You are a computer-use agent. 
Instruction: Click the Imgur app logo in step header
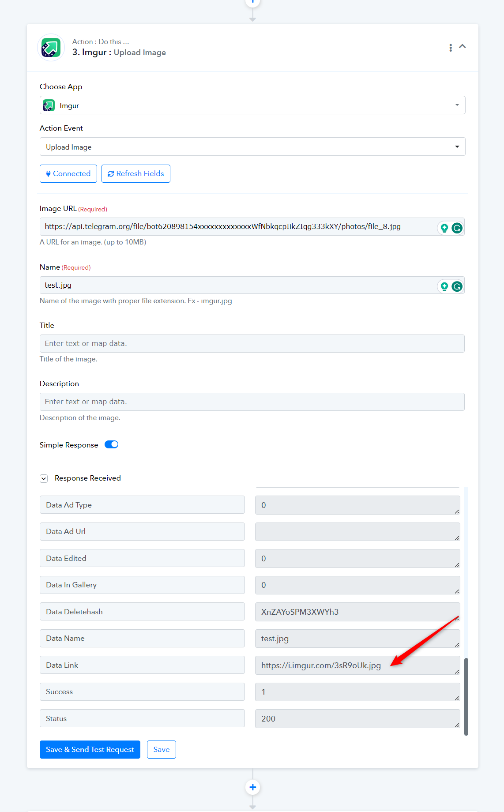click(x=51, y=48)
